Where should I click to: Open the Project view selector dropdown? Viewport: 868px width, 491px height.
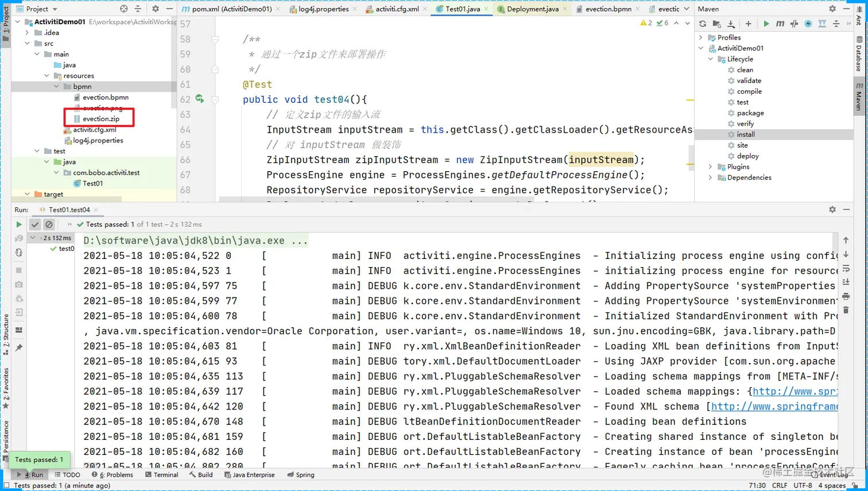(37, 9)
